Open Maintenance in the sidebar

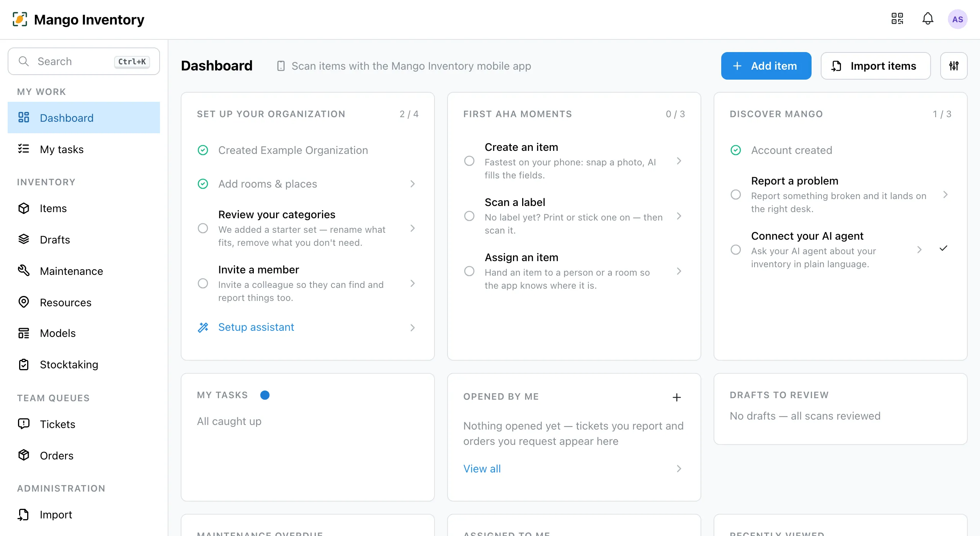(84, 271)
